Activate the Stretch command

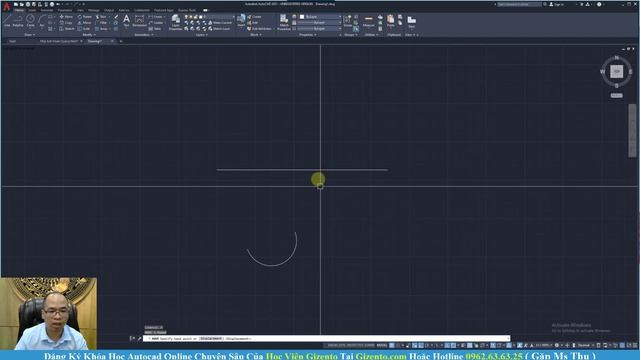[x=67, y=29]
